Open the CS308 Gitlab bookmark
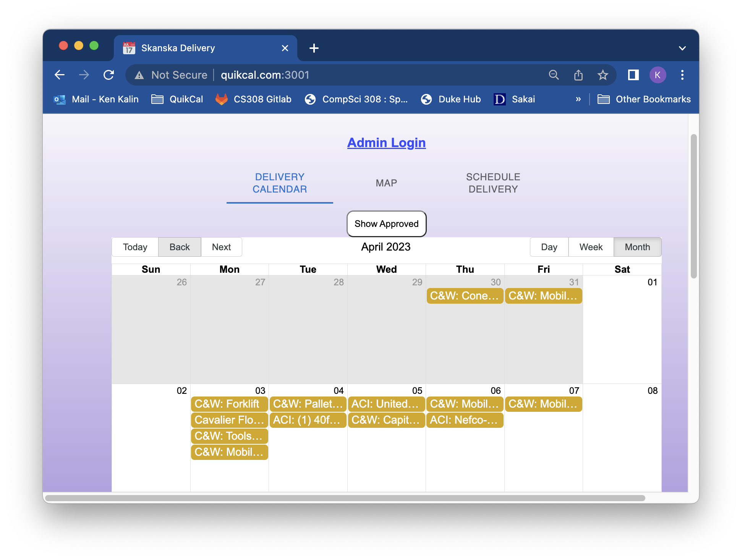Image resolution: width=742 pixels, height=560 pixels. [x=254, y=99]
